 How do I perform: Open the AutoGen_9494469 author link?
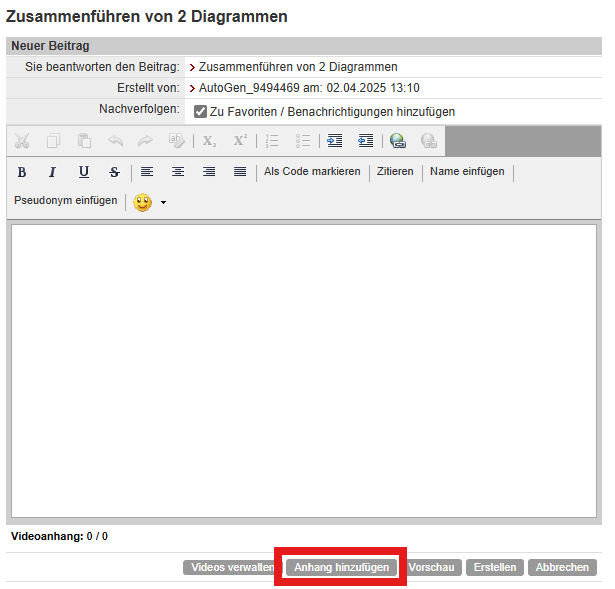click(x=249, y=88)
